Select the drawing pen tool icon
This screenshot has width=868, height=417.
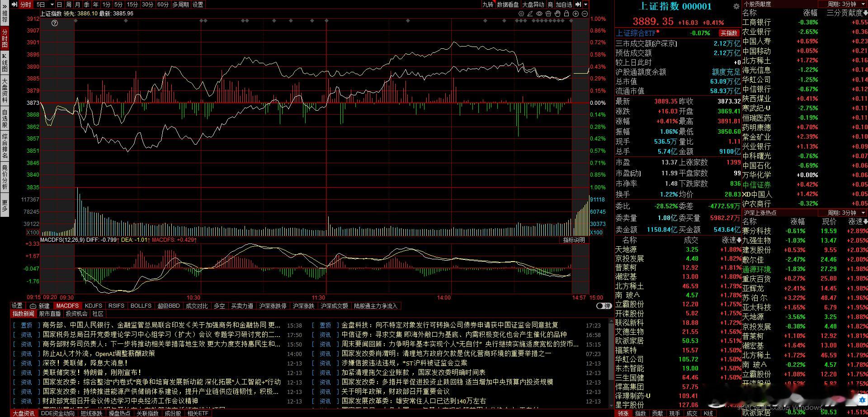(x=530, y=14)
